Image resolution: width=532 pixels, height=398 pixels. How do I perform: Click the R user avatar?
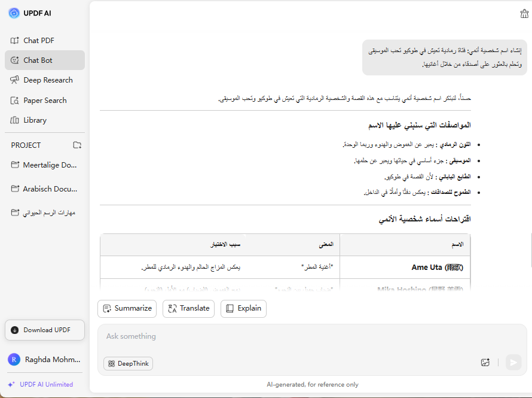tap(14, 359)
